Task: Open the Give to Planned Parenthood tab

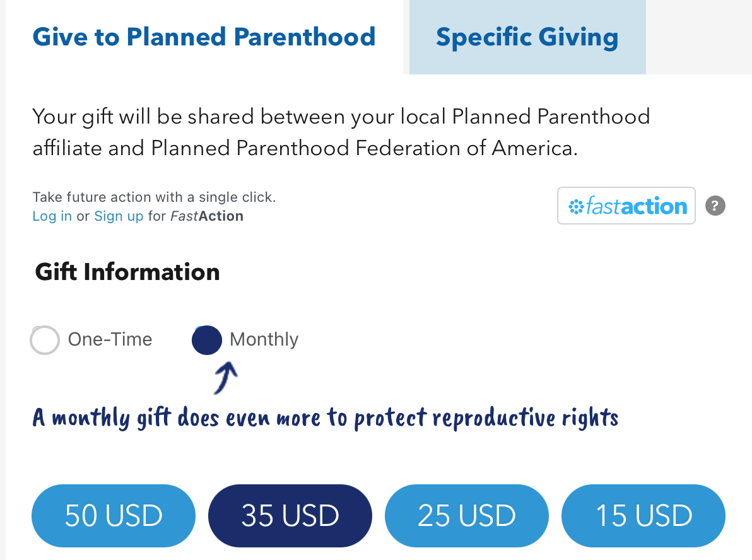Action: 204,37
